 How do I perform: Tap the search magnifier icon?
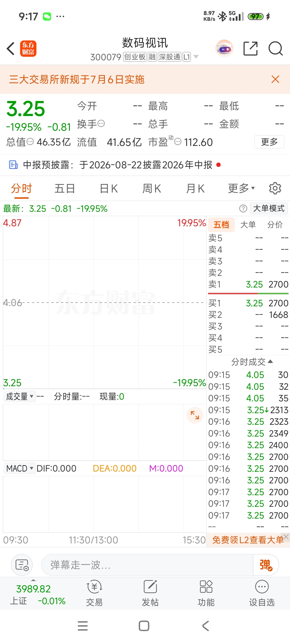pos(275,48)
